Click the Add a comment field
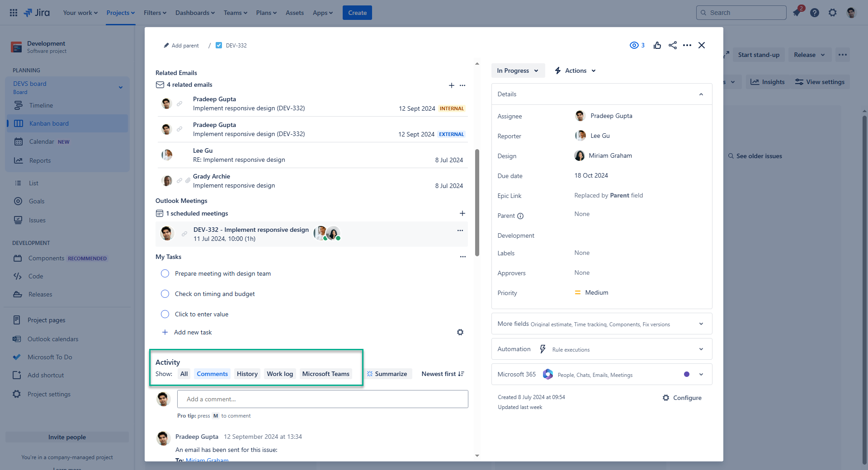The width and height of the screenshot is (868, 470). click(x=322, y=399)
